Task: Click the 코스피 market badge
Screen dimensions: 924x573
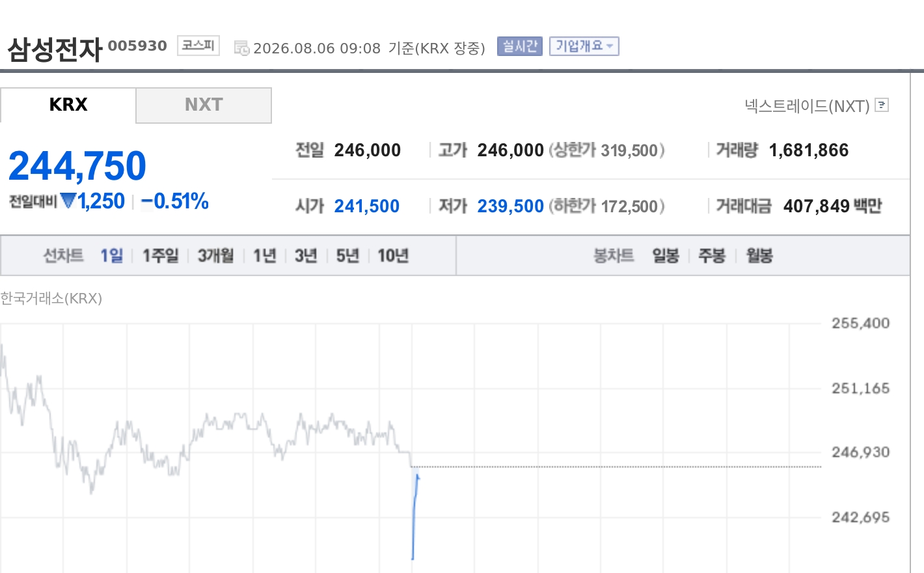Action: [198, 46]
